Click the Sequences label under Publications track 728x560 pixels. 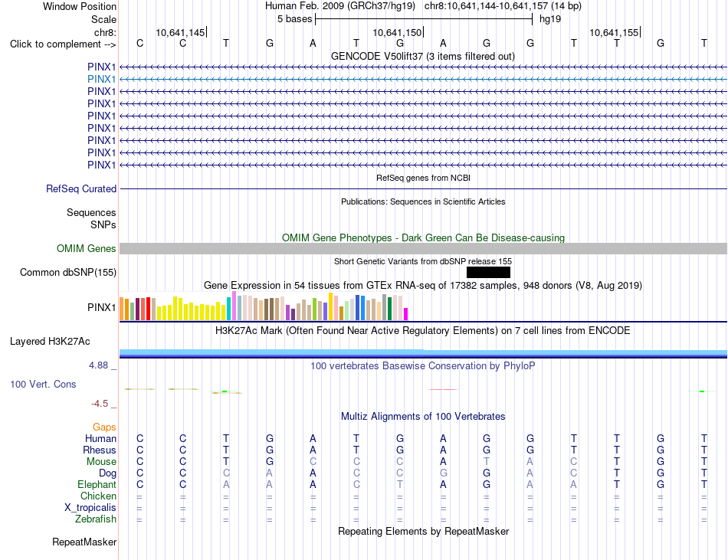coord(91,212)
